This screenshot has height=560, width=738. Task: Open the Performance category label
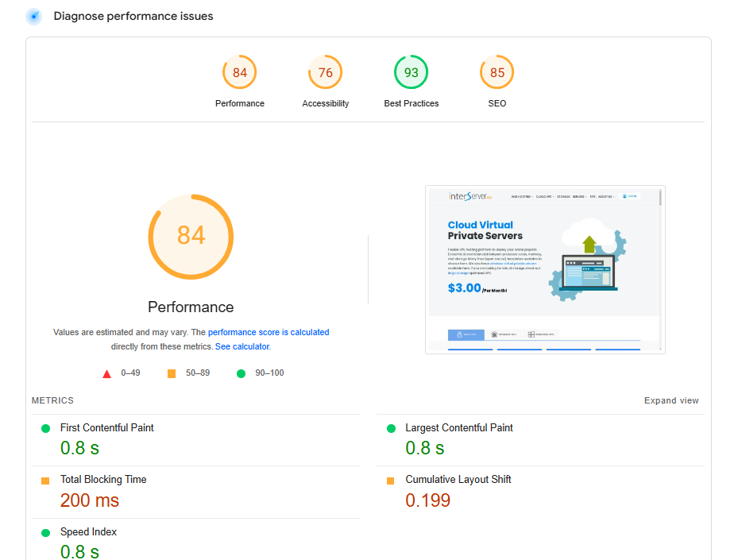(240, 103)
